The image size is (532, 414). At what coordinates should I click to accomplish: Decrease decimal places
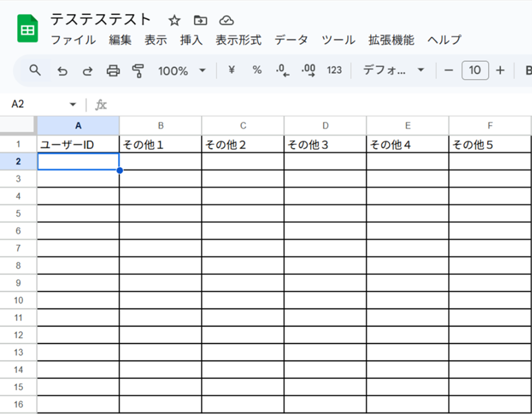click(282, 70)
